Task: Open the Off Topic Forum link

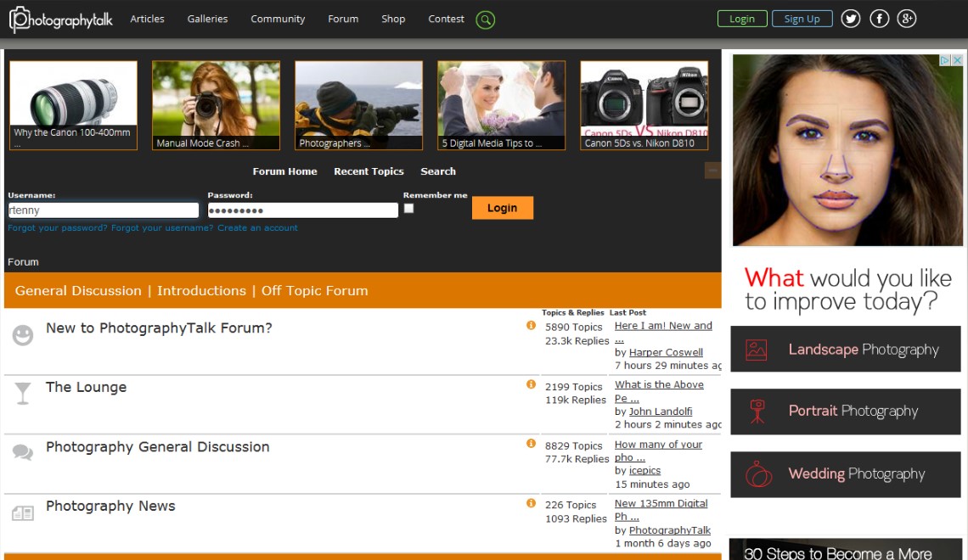Action: (314, 290)
